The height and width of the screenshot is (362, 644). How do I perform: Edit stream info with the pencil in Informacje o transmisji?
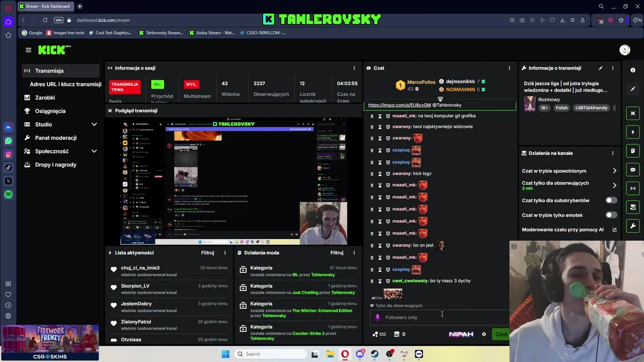(x=600, y=68)
